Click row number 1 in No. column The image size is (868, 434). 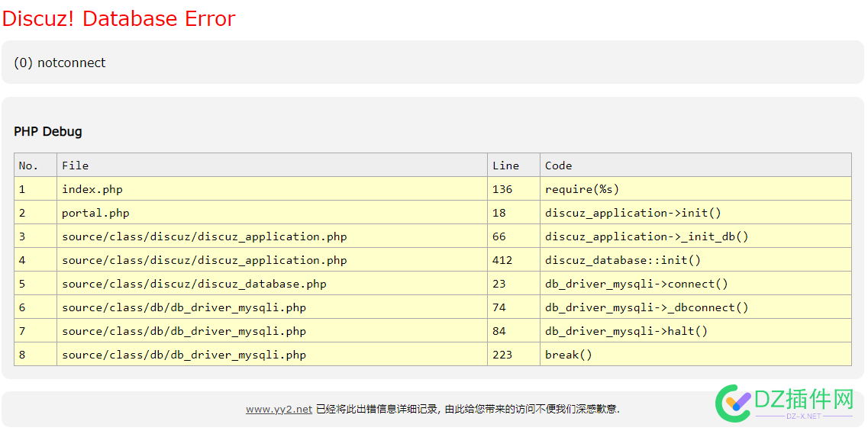click(35, 189)
